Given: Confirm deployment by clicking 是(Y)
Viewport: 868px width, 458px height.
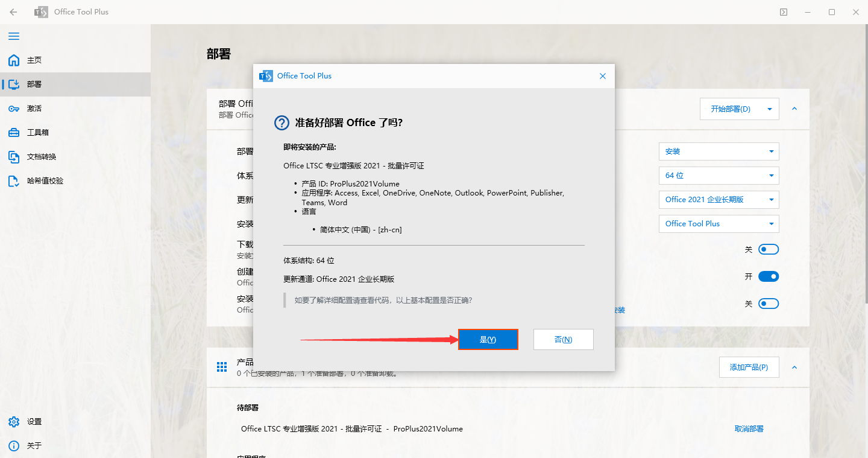Looking at the screenshot, I should click(488, 339).
